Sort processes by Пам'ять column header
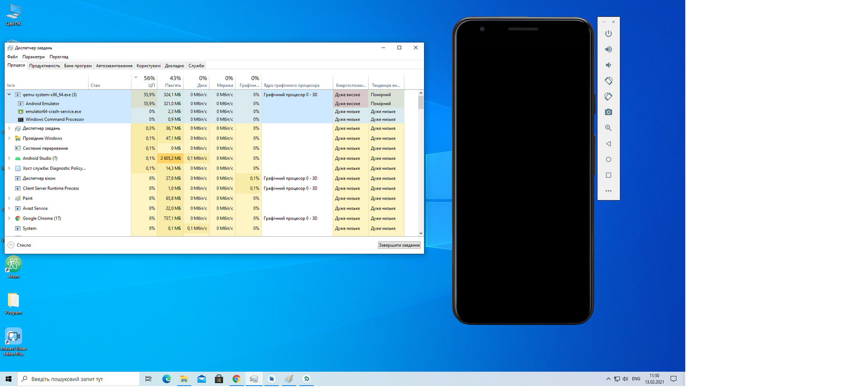The height and width of the screenshot is (391, 868). click(x=170, y=82)
